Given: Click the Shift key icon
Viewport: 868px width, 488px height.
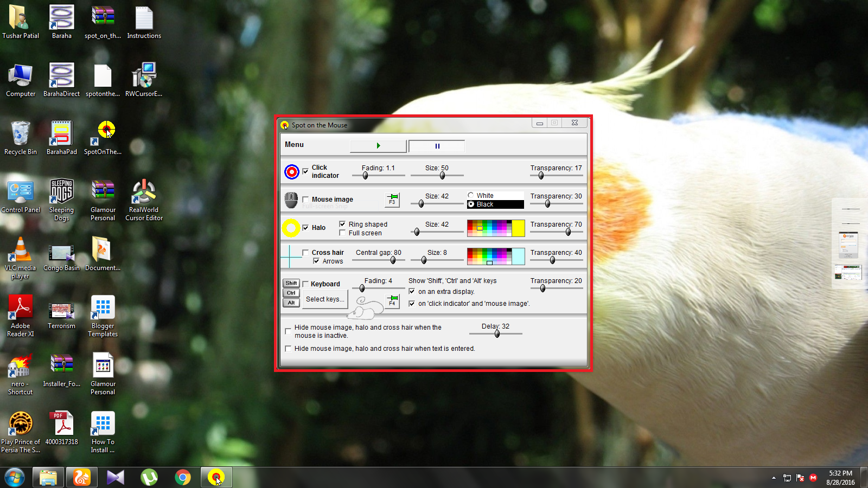Looking at the screenshot, I should [x=291, y=283].
